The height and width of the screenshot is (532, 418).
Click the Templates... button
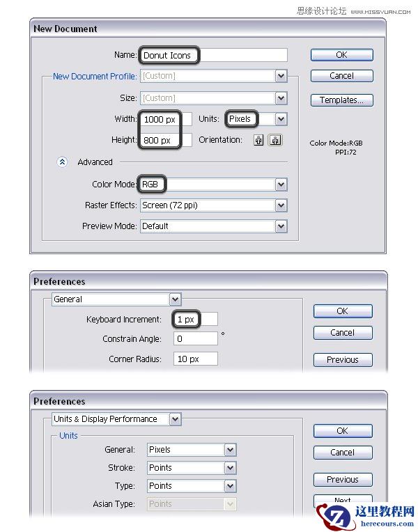341,100
